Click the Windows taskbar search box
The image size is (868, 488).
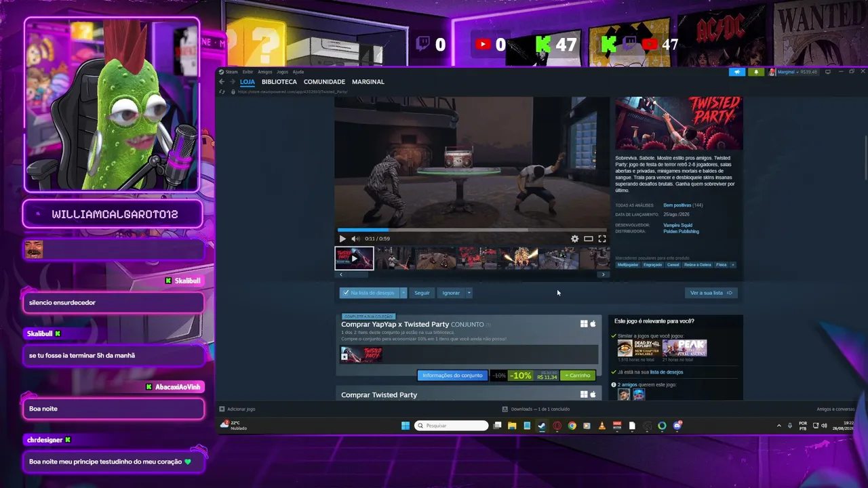coord(452,426)
